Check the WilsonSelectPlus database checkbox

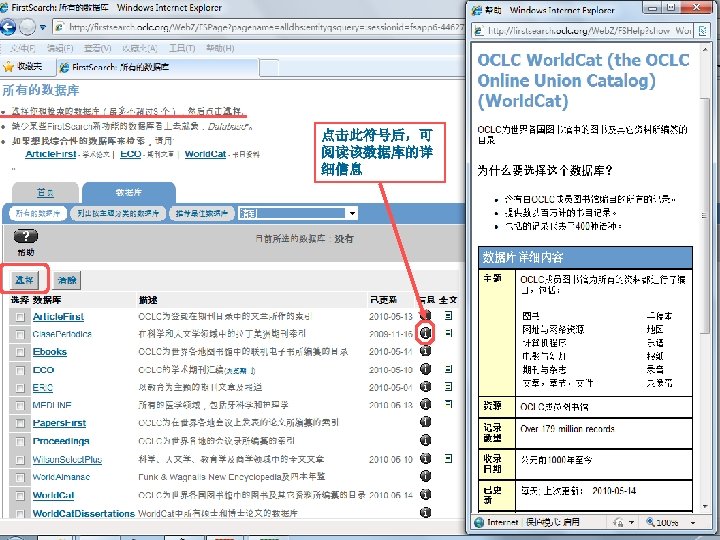pos(20,460)
